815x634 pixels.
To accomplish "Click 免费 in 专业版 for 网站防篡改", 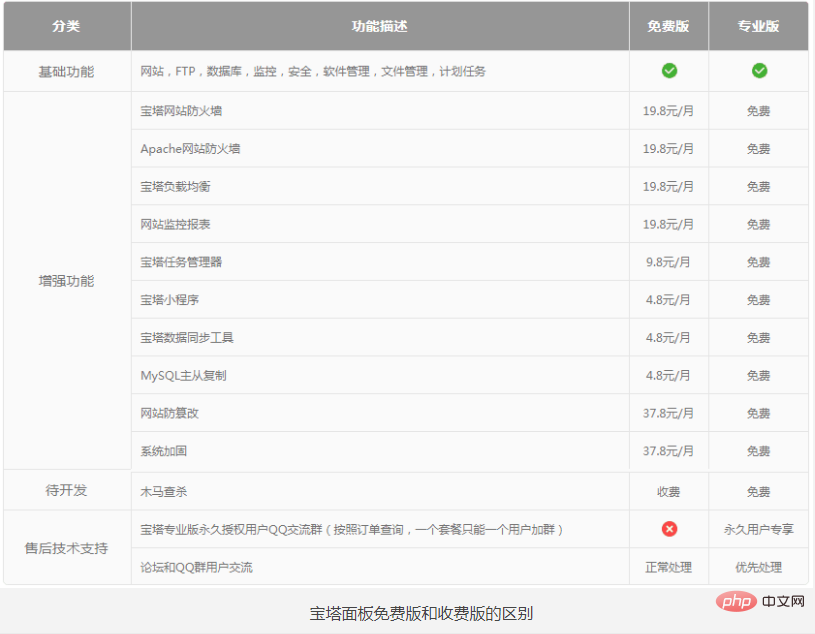I will 758,413.
